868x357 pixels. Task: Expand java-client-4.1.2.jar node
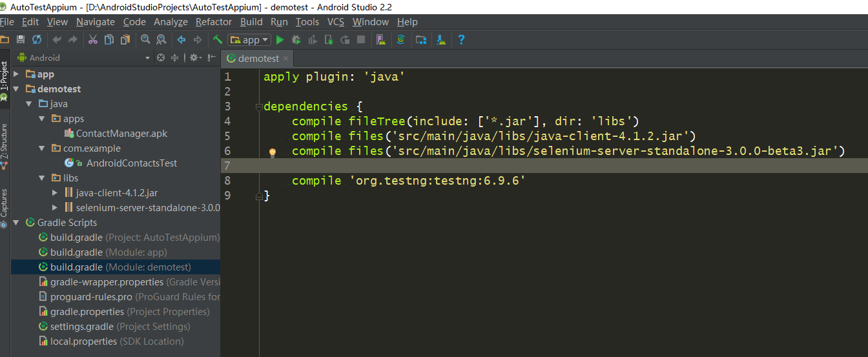click(55, 193)
